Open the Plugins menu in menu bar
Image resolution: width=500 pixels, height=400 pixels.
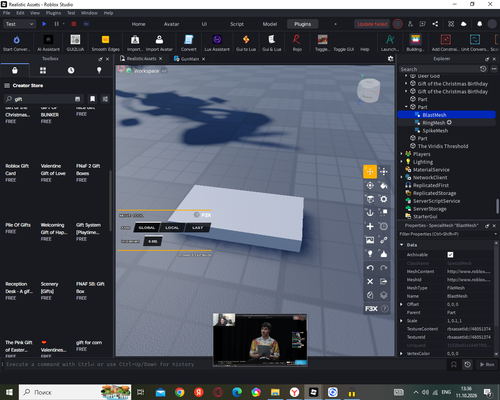coord(53,13)
